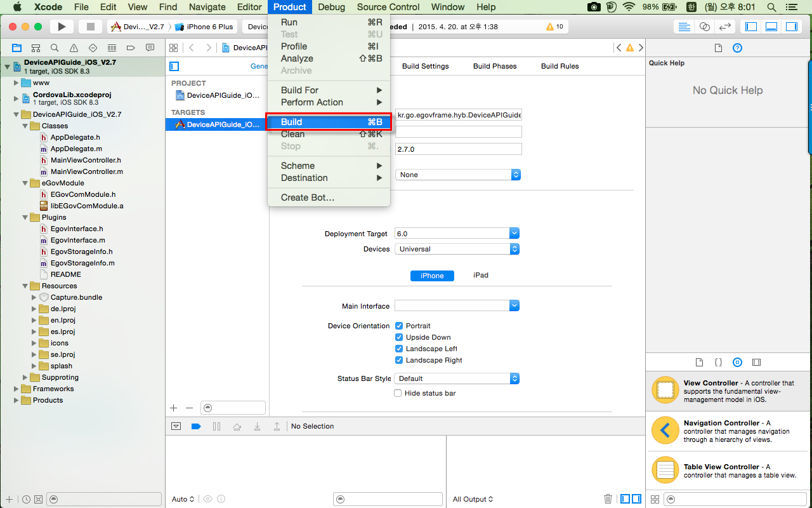Open the Issue navigator warning icon
Image resolution: width=812 pixels, height=508 pixels.
click(x=74, y=48)
